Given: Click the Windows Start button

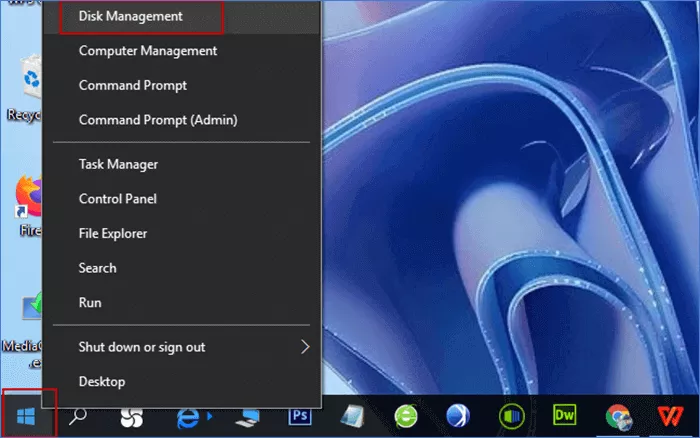Looking at the screenshot, I should [26, 417].
